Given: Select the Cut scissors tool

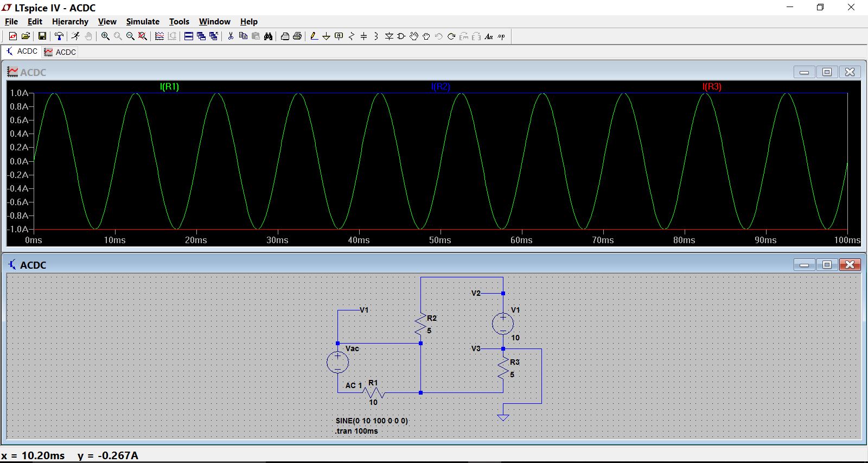Looking at the screenshot, I should click(231, 36).
